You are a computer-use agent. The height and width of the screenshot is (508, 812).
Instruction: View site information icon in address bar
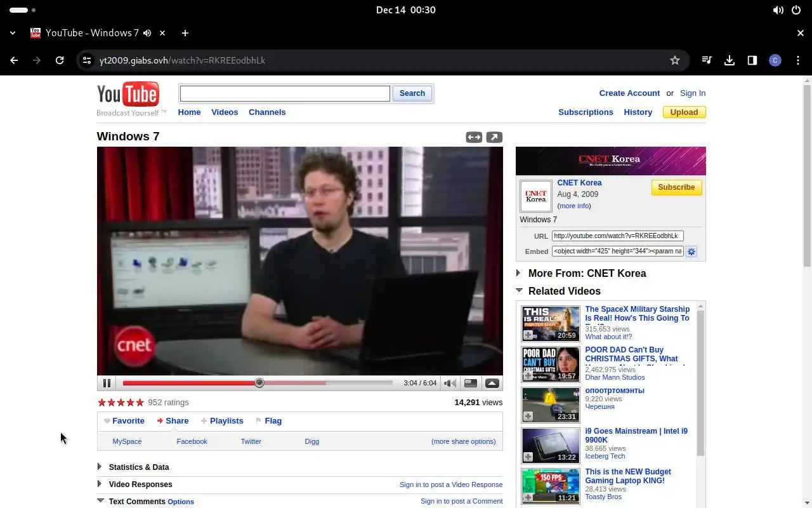[88, 60]
